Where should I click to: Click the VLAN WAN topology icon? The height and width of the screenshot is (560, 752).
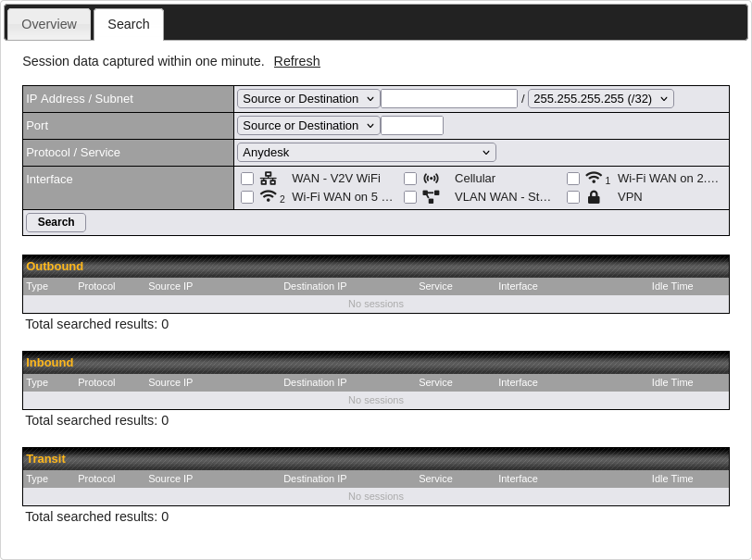click(x=431, y=197)
